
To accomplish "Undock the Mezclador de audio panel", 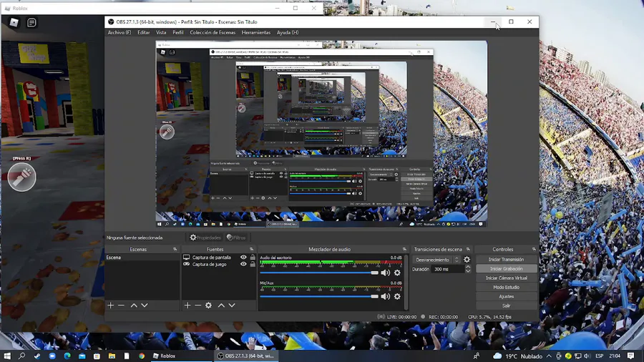I will coord(404,249).
